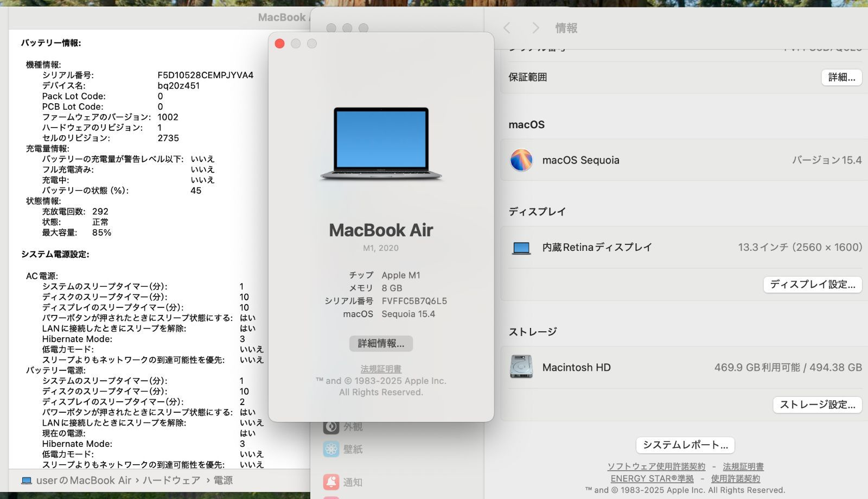Screen dimensions: 868x499
Task: Click the システムレポート... button
Action: pyautogui.click(x=686, y=445)
